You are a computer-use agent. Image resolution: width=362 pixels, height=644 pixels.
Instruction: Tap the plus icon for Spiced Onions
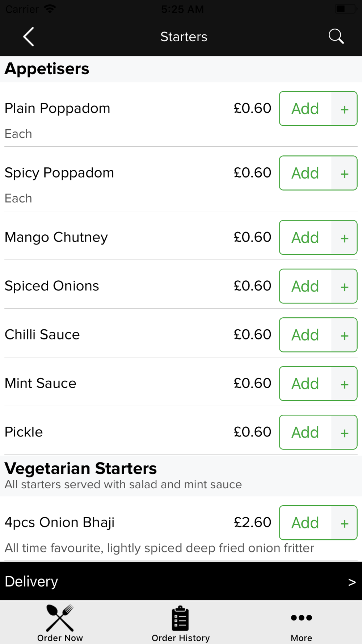coord(344,286)
